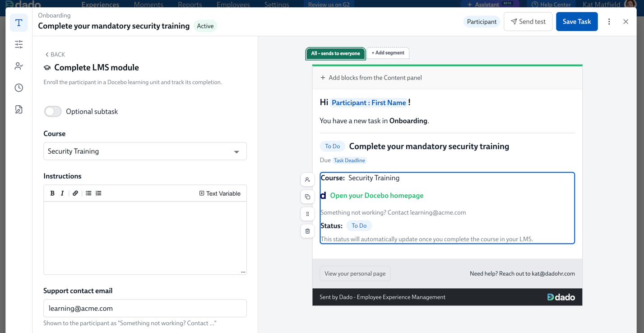Image resolution: width=644 pixels, height=333 pixels.
Task: Select the 'All - sends to everyone' segment tab
Action: [335, 53]
